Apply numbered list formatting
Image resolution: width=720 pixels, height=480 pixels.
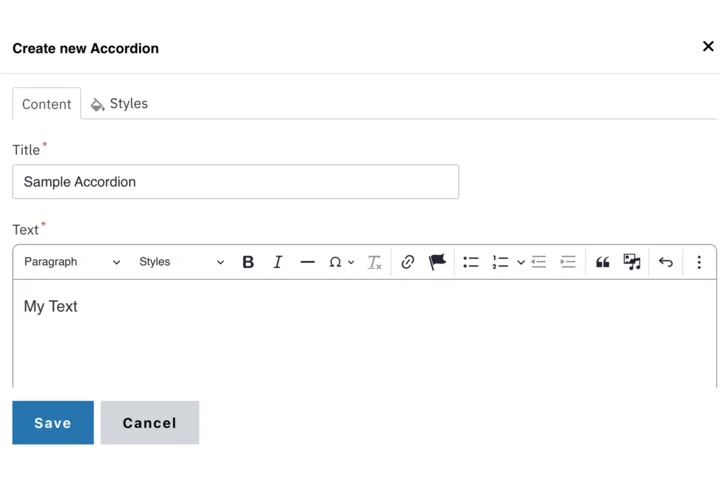pyautogui.click(x=500, y=262)
